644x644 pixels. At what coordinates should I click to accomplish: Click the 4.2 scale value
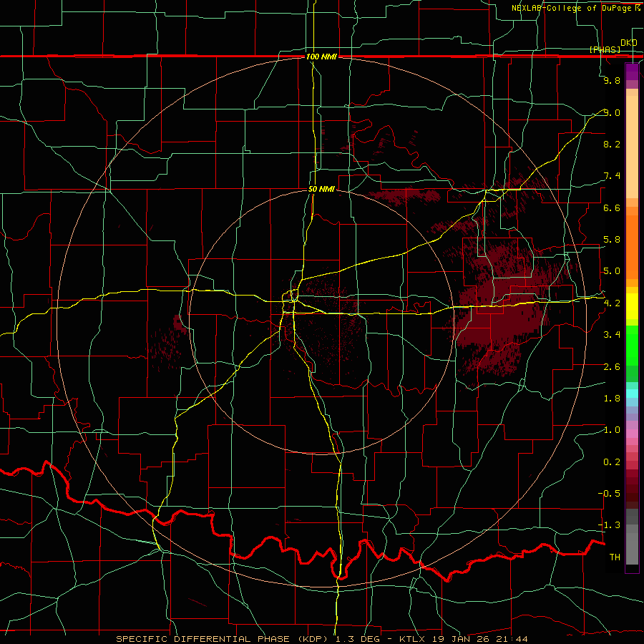click(x=612, y=303)
